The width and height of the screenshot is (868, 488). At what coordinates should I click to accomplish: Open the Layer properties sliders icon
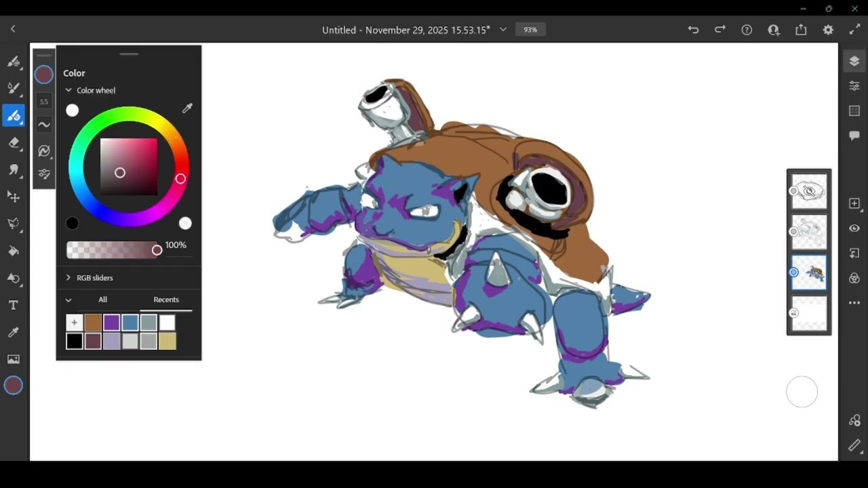coord(854,85)
